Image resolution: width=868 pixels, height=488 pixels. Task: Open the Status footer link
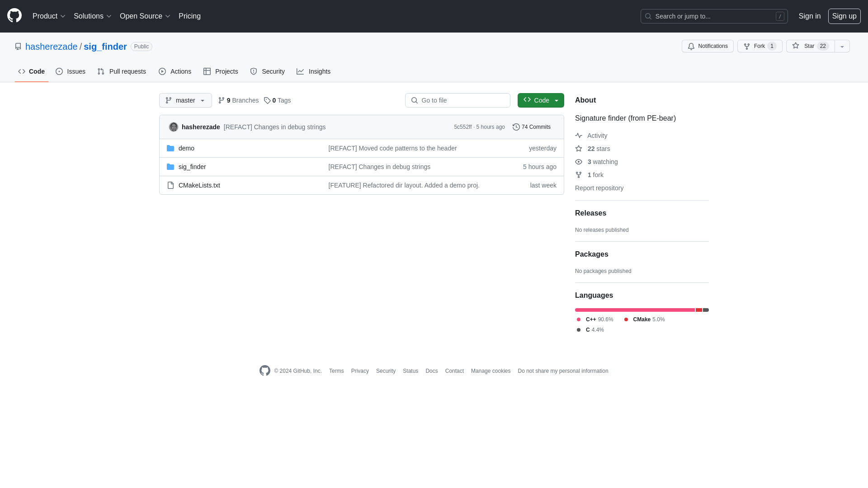point(410,371)
